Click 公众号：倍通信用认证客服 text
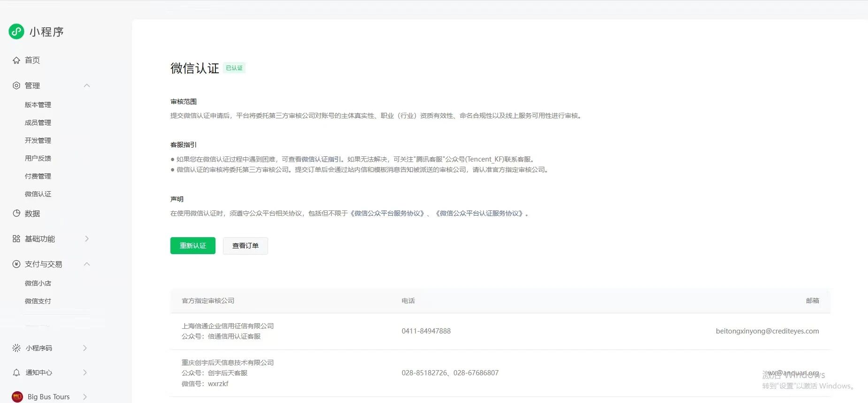This screenshot has height=403, width=868. pyautogui.click(x=221, y=336)
